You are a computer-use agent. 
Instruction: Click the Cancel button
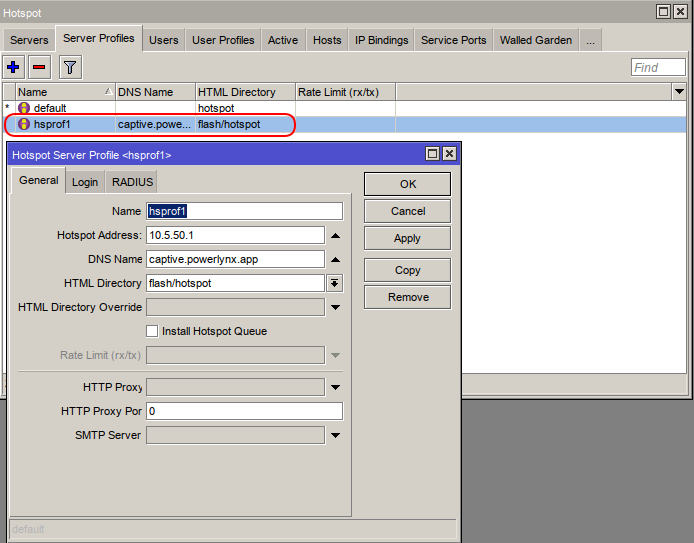pos(408,211)
